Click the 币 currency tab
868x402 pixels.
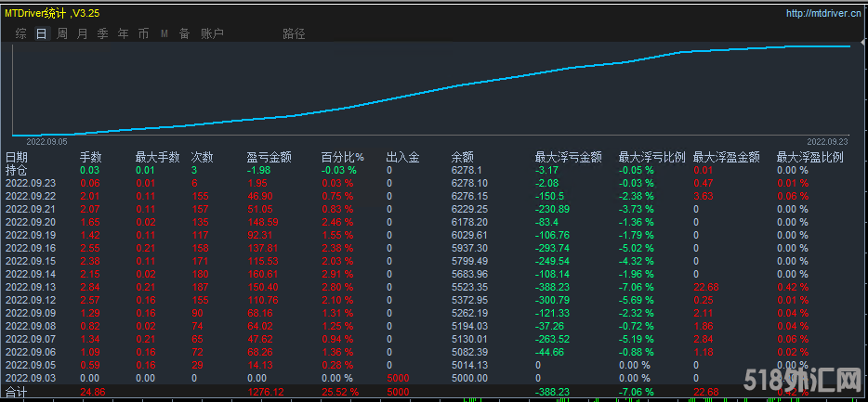pos(143,33)
